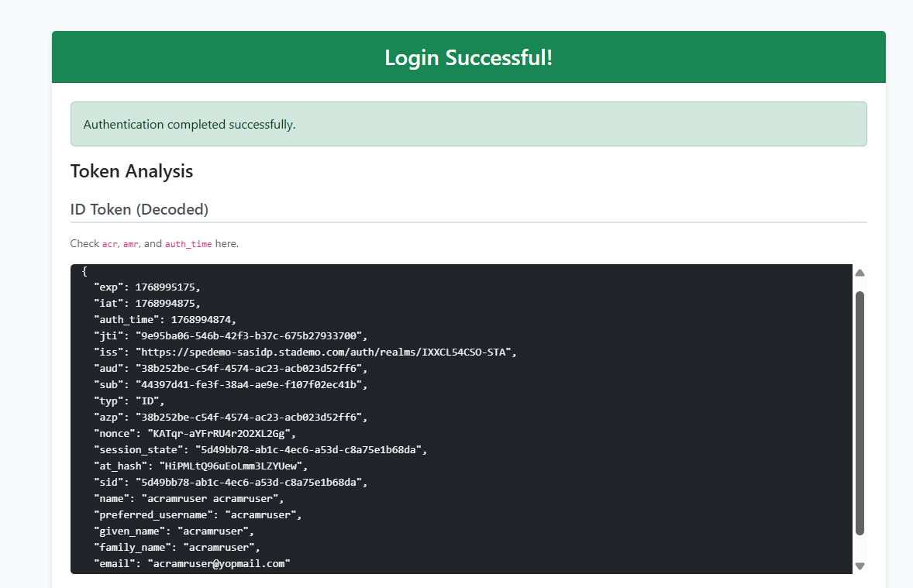
Task: Click the typ value "ID"
Action: click(x=150, y=401)
